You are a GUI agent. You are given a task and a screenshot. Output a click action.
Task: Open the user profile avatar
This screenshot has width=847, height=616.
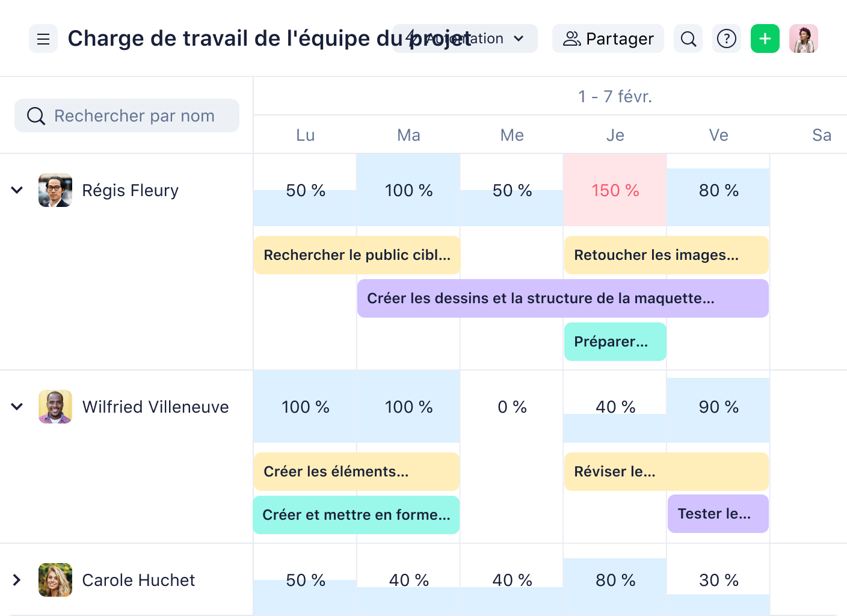[x=804, y=39]
